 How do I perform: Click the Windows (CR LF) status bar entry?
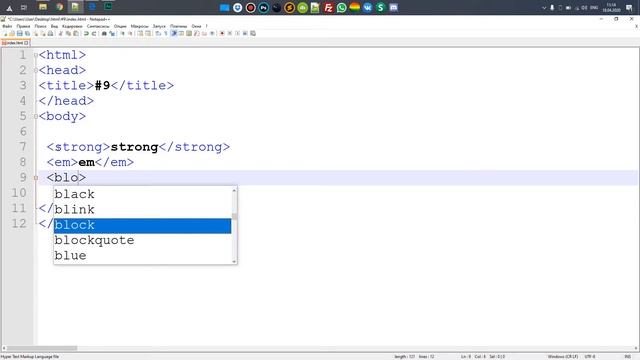point(562,357)
